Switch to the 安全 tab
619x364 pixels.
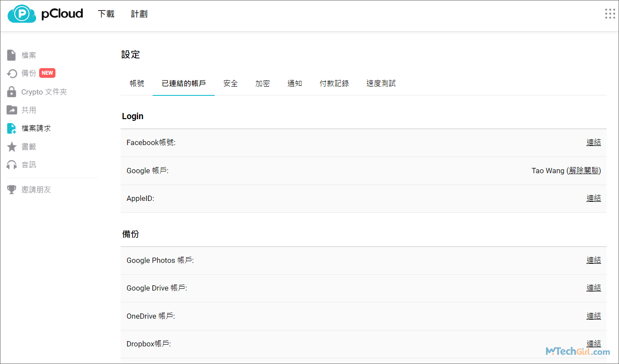pyautogui.click(x=231, y=84)
